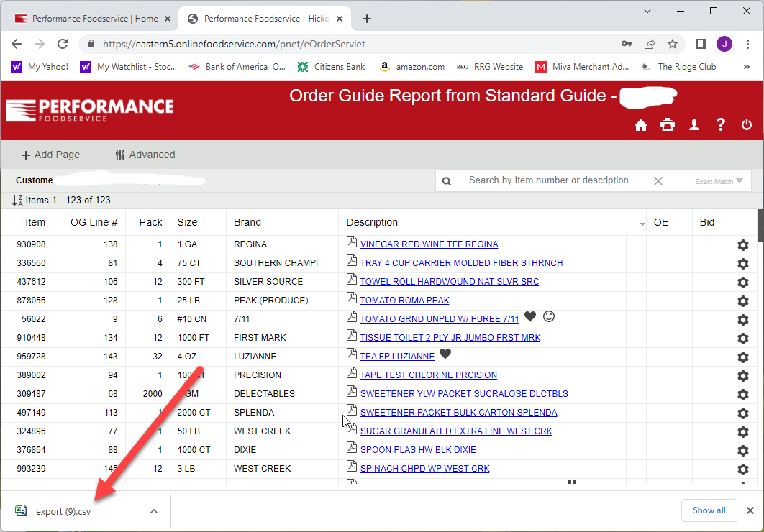Click the search magnifier icon

click(446, 182)
